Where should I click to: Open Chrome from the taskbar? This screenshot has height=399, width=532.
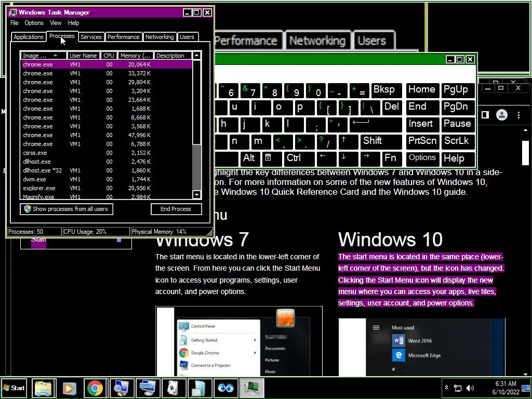point(95,388)
